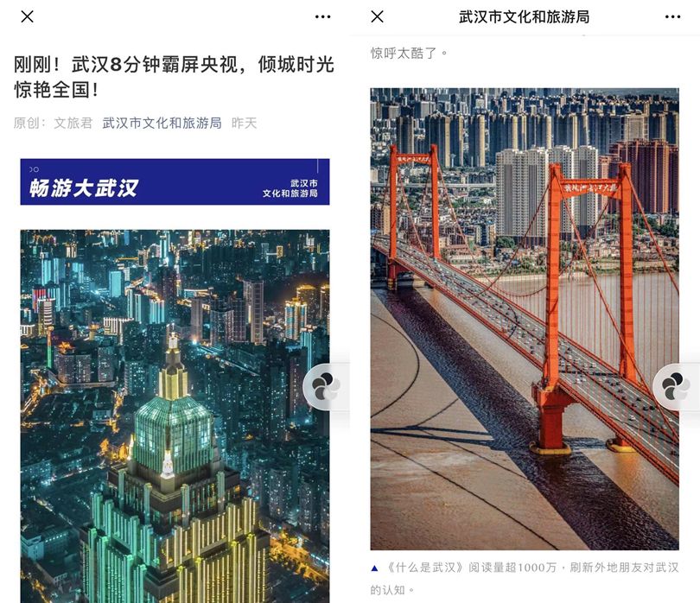This screenshot has width=700, height=603.
Task: Tap the 昨天 publish date
Action: point(245,123)
